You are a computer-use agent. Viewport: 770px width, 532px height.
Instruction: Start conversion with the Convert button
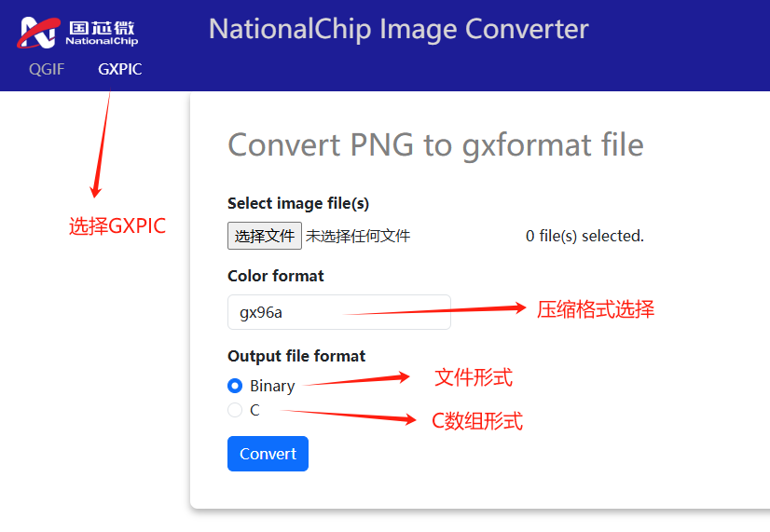268,454
